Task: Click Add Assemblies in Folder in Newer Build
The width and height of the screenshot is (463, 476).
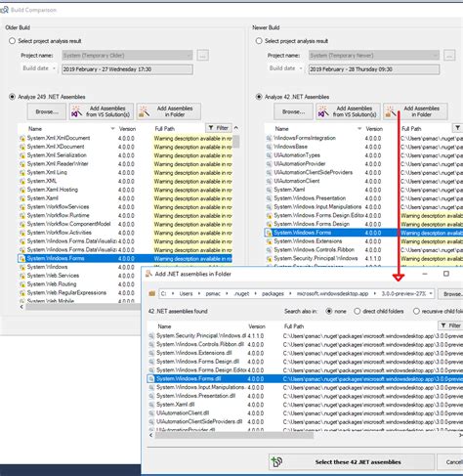Action: (415, 111)
